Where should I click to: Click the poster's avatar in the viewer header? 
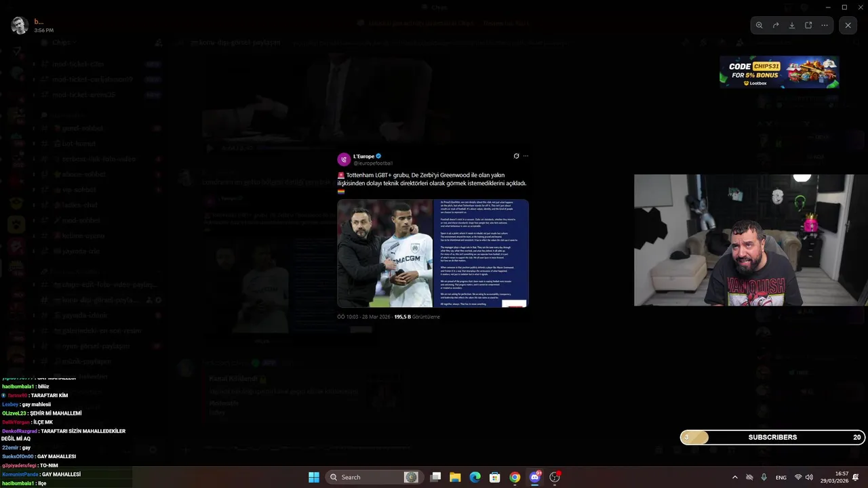(x=19, y=26)
